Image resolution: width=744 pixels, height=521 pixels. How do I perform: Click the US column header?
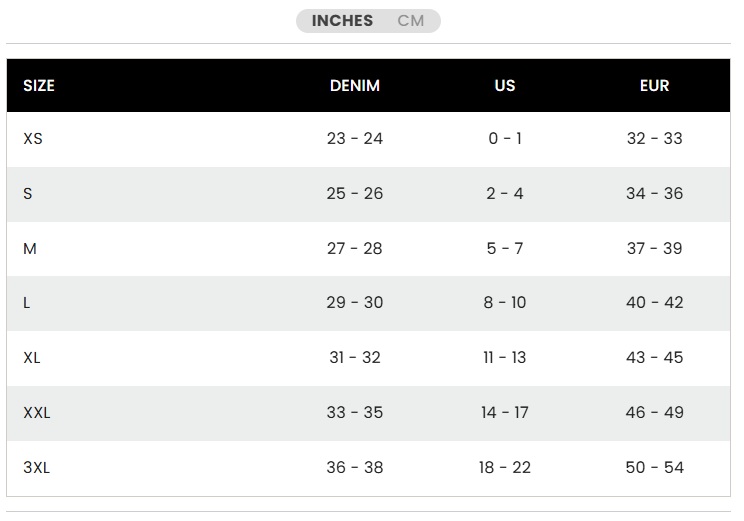coord(505,86)
